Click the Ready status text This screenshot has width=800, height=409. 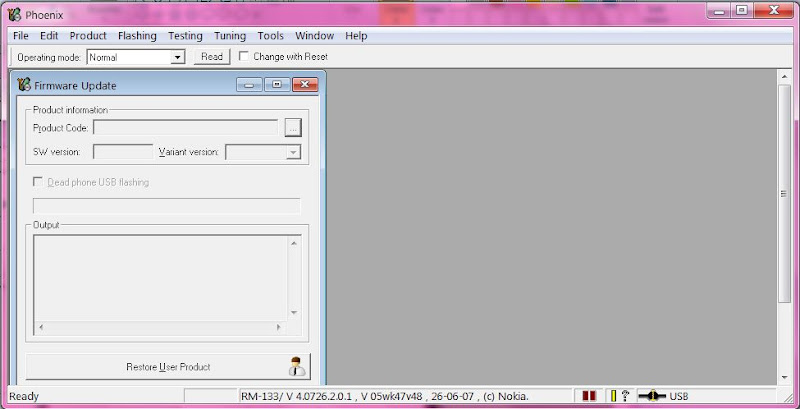(x=24, y=396)
